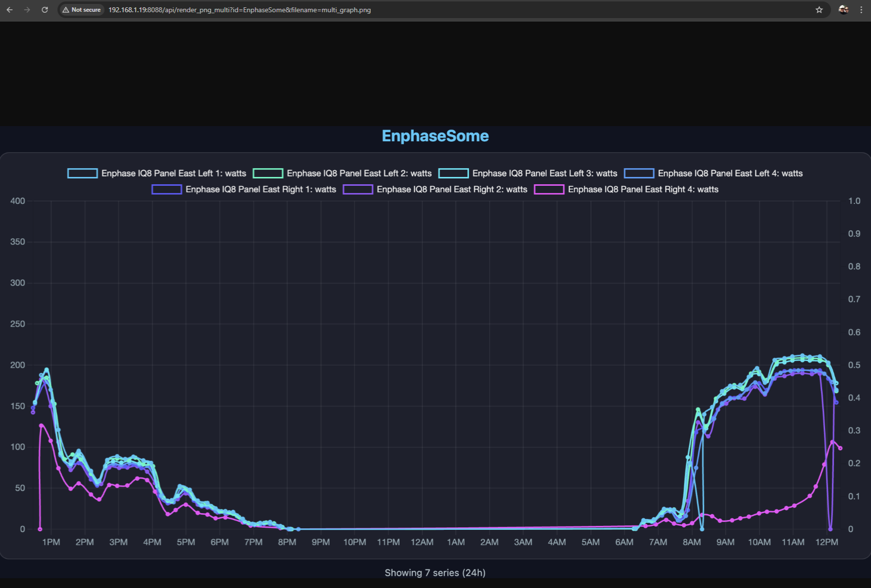Reload the current page
871x588 pixels.
tap(45, 10)
